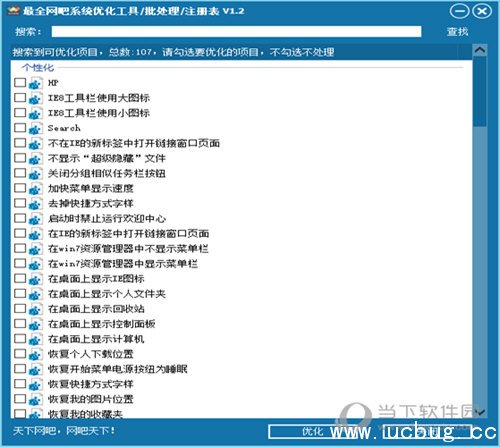Click icon beside 去掉快捷方式字样

pos(36,203)
